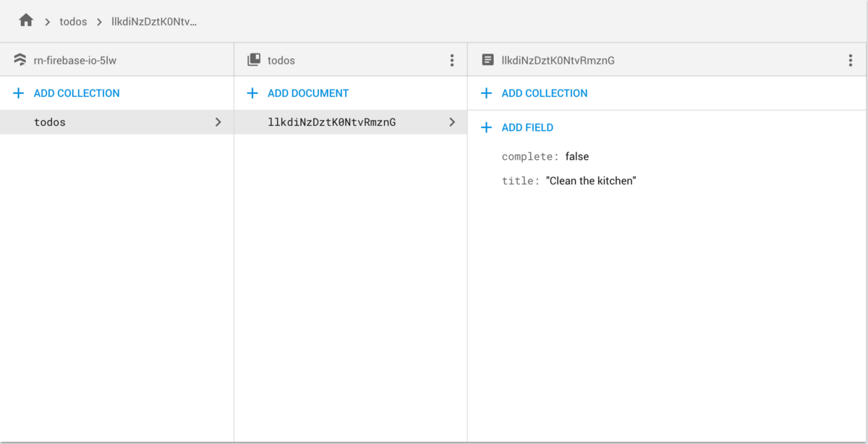This screenshot has width=868, height=444.
Task: Edit the "Clean the kitchen" value
Action: (x=591, y=181)
